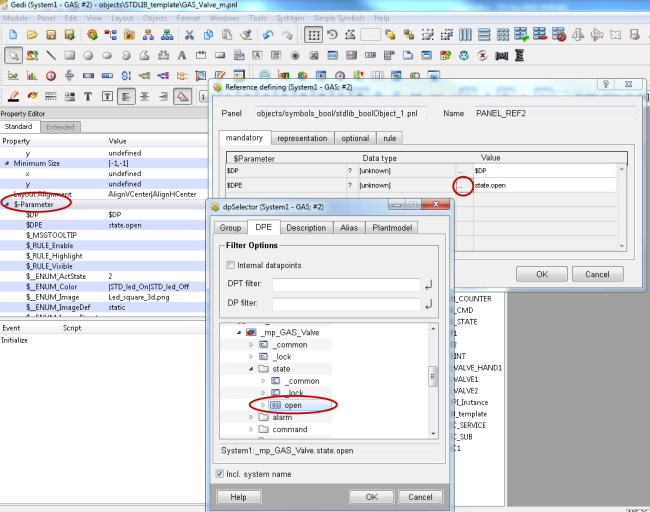Open the Layout menu

pos(123,18)
